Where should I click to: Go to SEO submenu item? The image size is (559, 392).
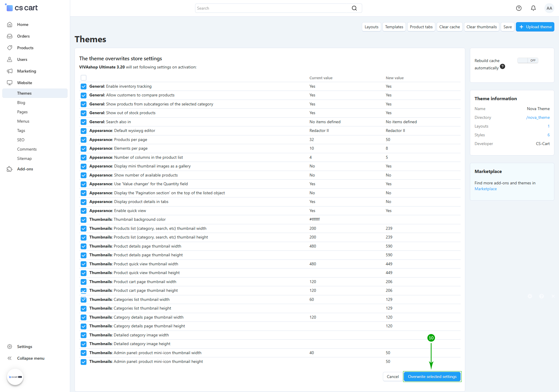pos(21,140)
